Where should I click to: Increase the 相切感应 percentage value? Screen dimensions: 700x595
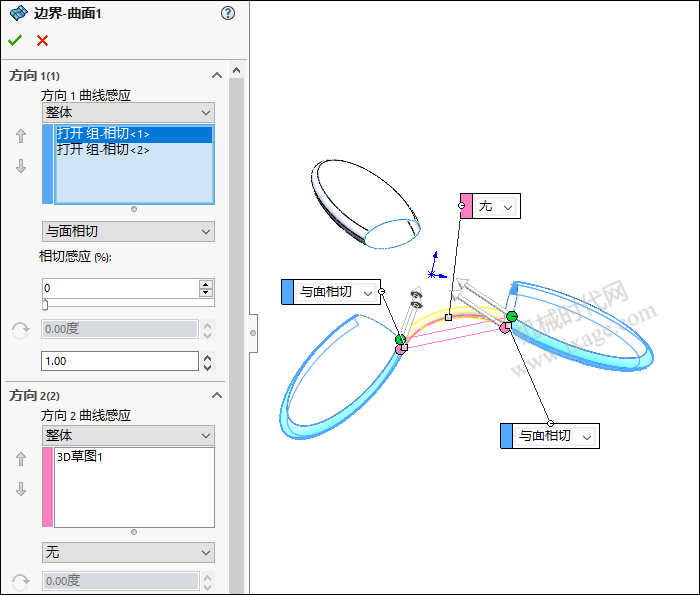[x=206, y=284]
